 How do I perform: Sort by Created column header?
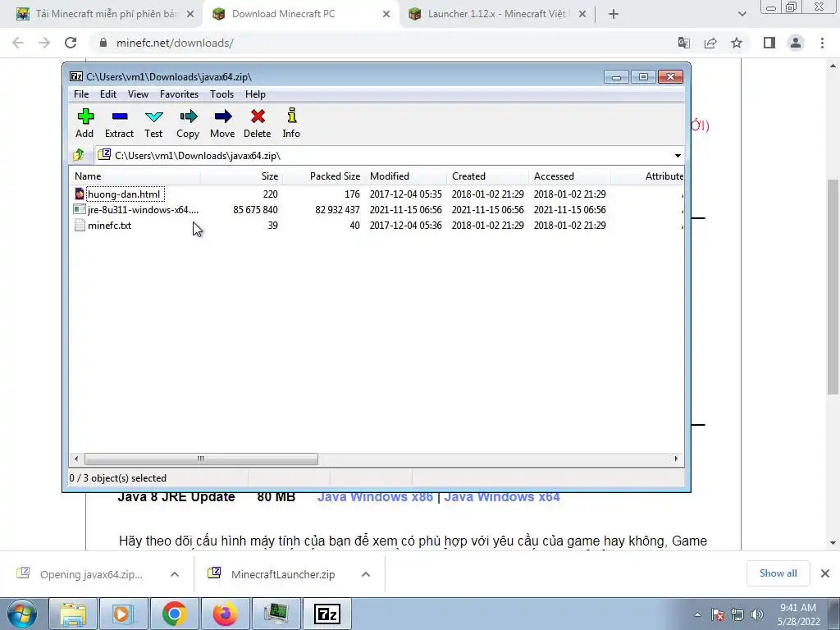click(x=487, y=176)
